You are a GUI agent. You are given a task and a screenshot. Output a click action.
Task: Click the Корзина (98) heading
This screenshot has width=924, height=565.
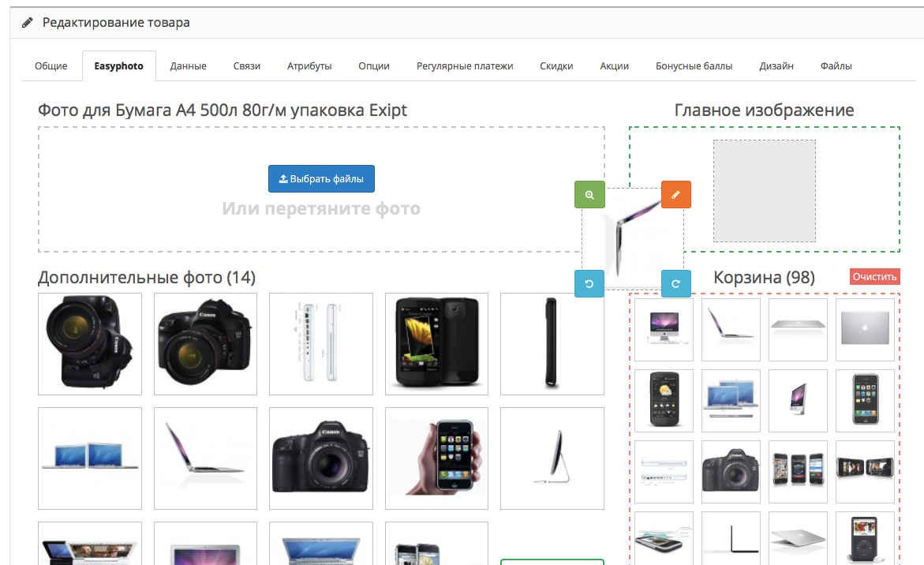tap(764, 278)
